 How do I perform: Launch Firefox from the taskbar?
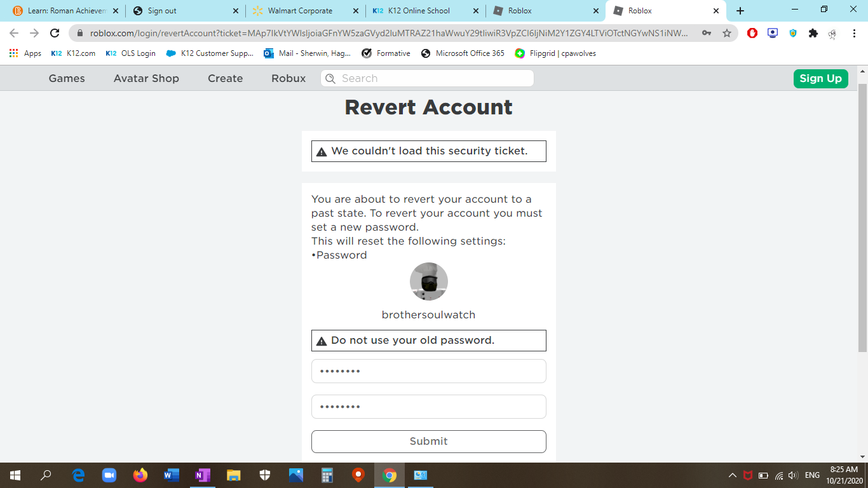tap(140, 475)
